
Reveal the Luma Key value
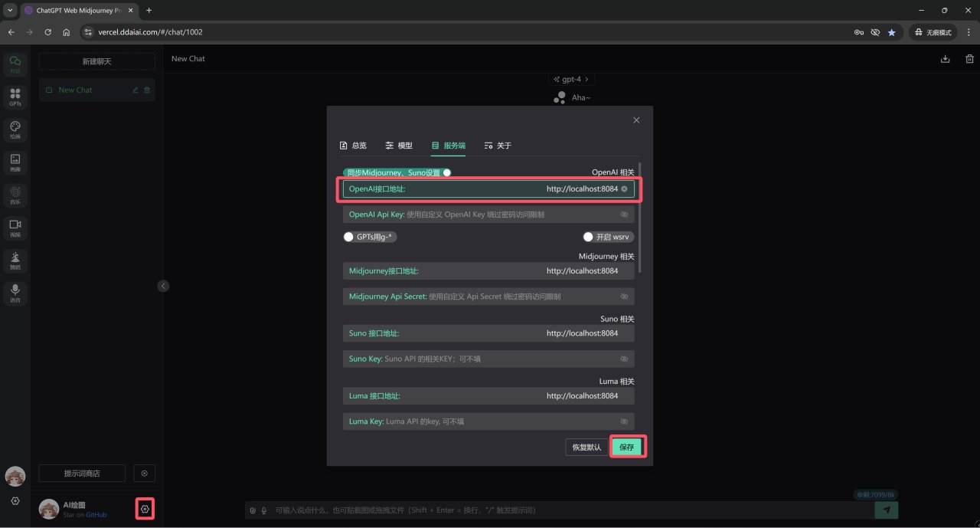[x=624, y=421]
